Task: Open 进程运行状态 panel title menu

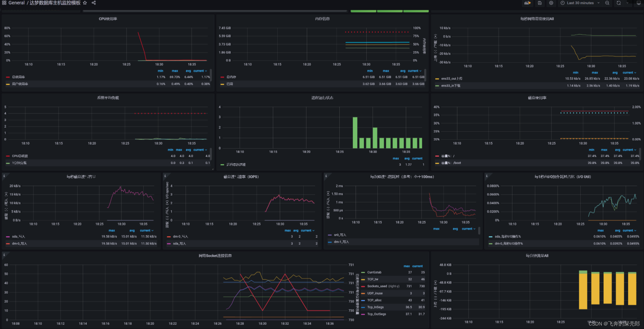Action: point(322,98)
